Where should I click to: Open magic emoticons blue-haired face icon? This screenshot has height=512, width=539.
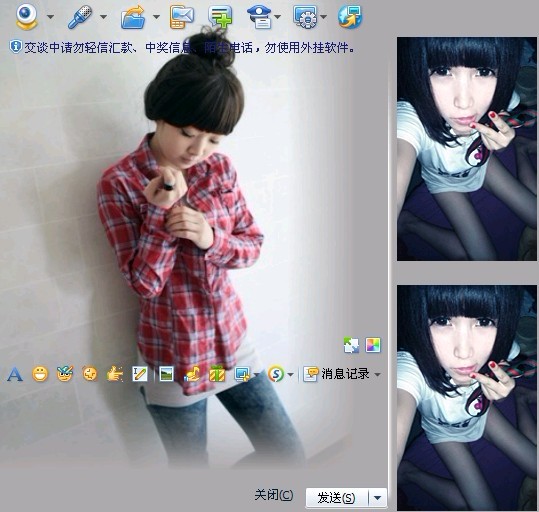[65, 374]
